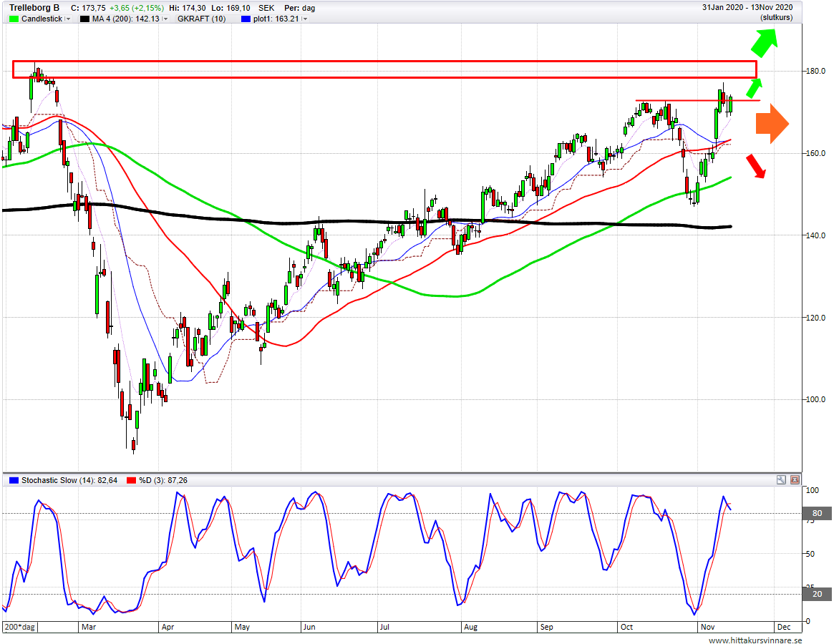Screen dimensions: 834x644
Task: Click the Stochastic Slow (14): 82,64 label
Action: (x=69, y=480)
